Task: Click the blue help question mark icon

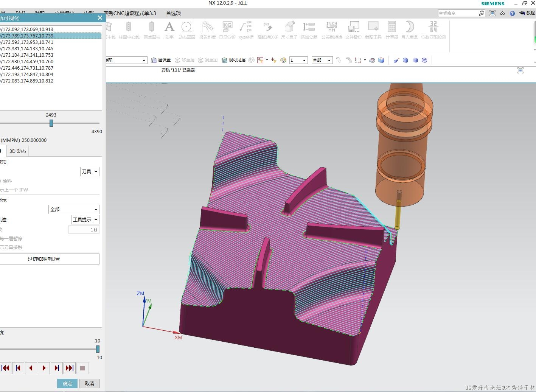Action: 512,13
